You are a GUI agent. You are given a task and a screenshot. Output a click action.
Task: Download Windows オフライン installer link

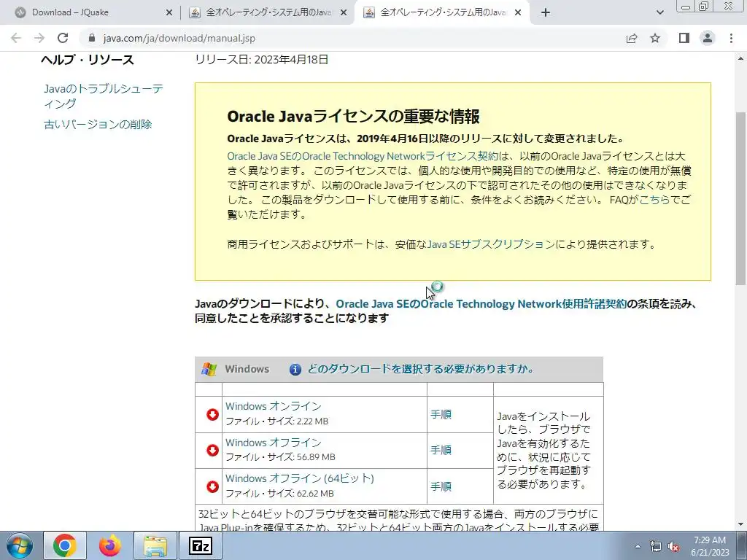click(274, 443)
